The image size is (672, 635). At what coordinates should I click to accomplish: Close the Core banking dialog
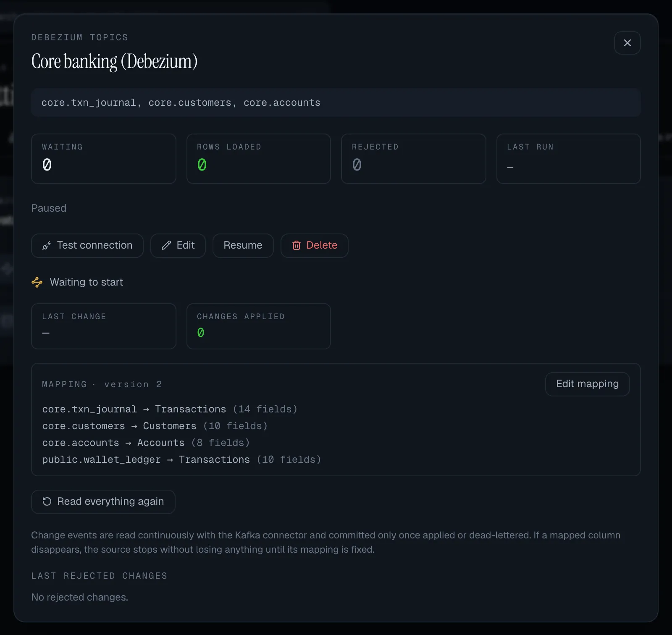627,43
